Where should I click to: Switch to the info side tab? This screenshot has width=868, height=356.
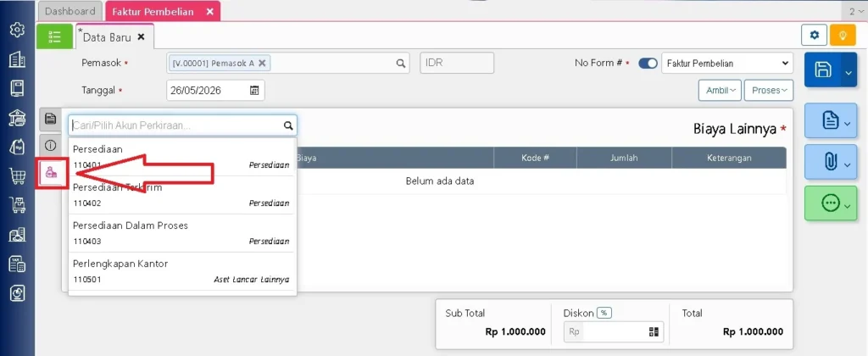50,146
